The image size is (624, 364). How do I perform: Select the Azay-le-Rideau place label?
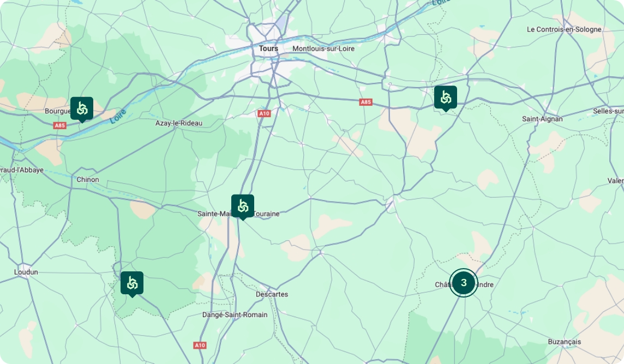click(x=179, y=123)
